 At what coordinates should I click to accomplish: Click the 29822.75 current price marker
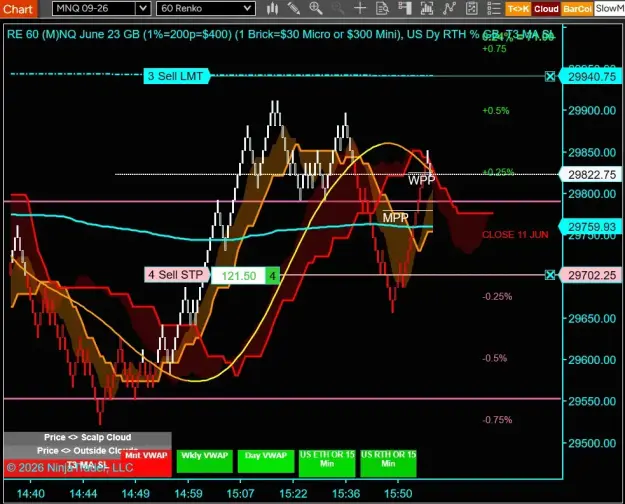(592, 175)
